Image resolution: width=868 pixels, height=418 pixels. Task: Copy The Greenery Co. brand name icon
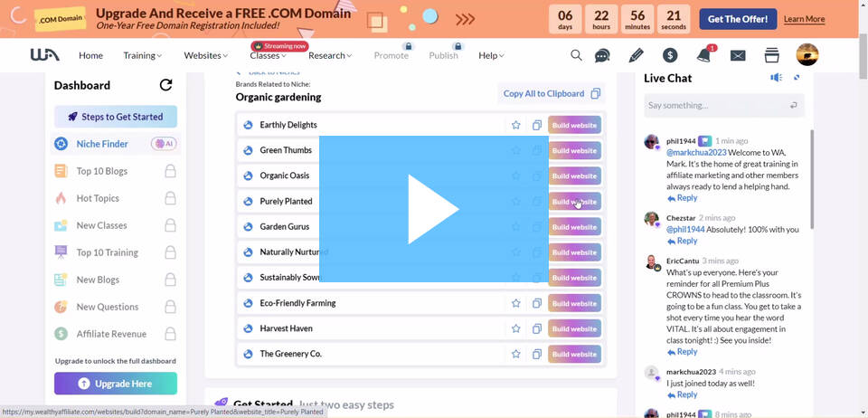pos(536,355)
